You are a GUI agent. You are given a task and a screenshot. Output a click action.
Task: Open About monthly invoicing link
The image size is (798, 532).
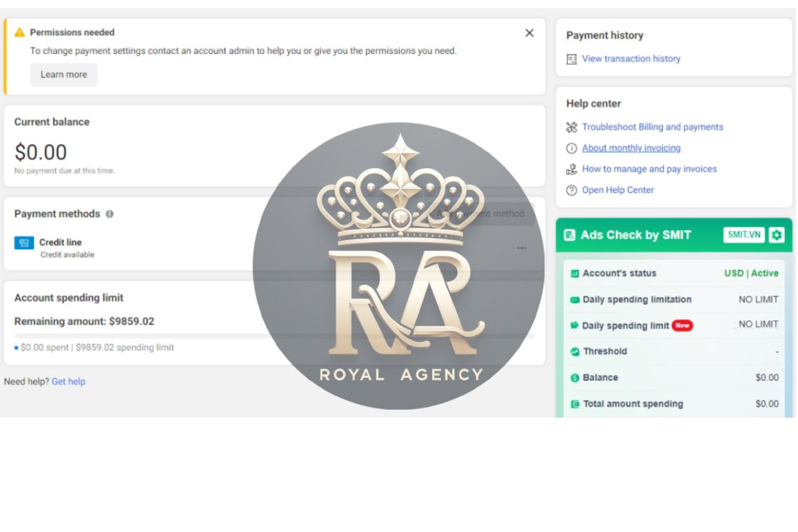[x=631, y=148]
